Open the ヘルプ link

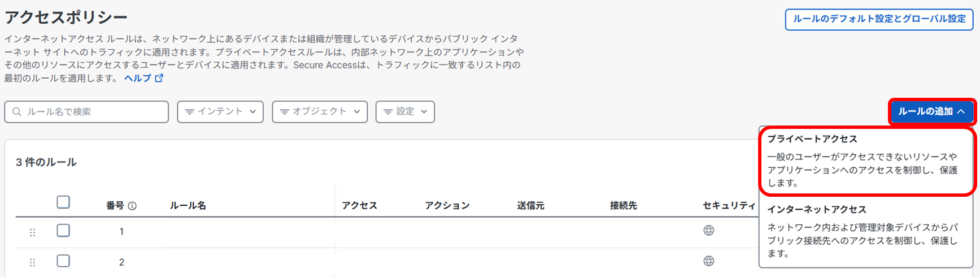137,79
